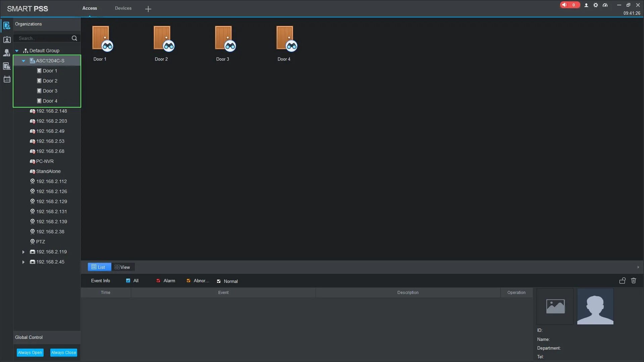
Task: Switch to View display mode
Action: tap(122, 267)
